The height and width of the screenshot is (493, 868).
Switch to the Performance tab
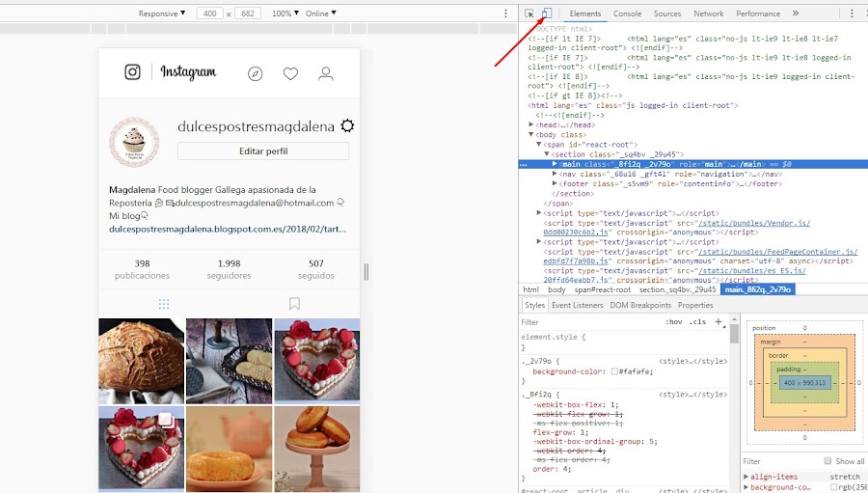click(758, 14)
